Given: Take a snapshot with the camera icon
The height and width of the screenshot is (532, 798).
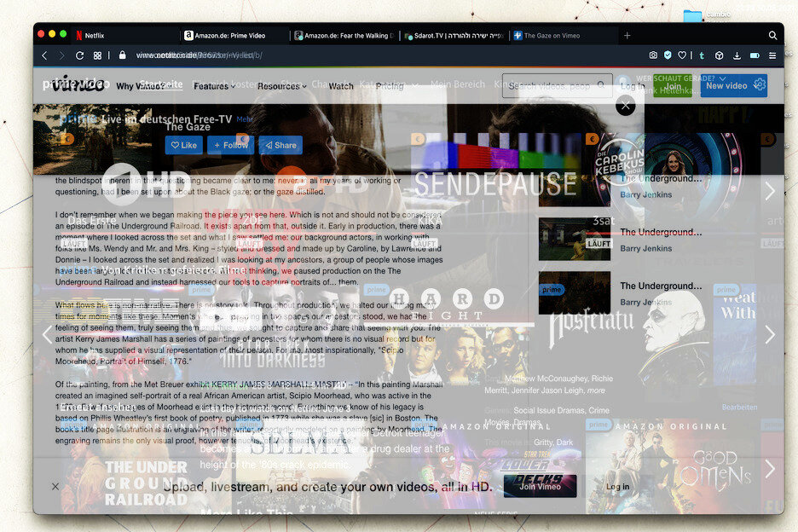Looking at the screenshot, I should click(x=653, y=55).
